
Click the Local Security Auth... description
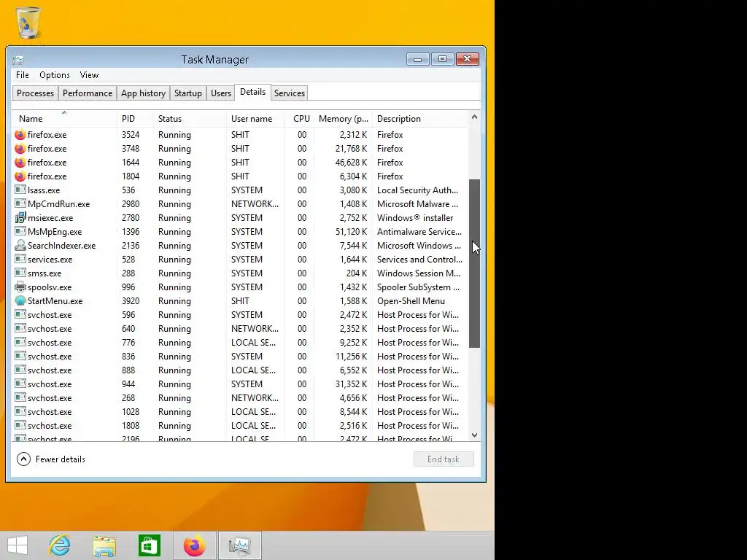click(x=418, y=190)
